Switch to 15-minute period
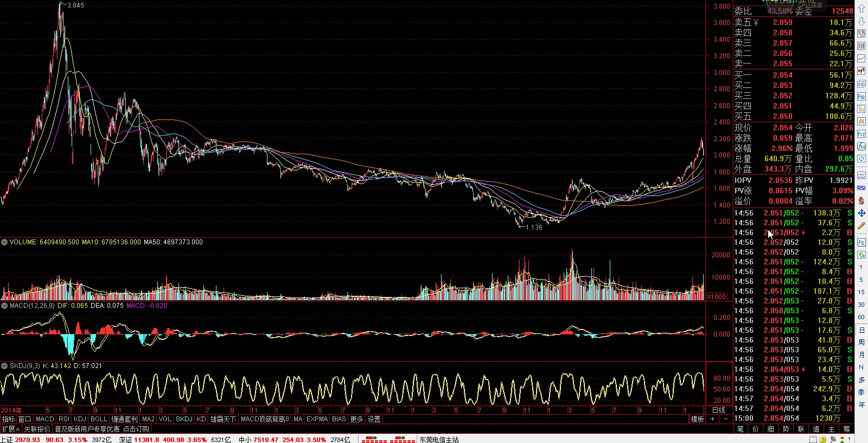The width and height of the screenshot is (868, 443). coord(861,292)
